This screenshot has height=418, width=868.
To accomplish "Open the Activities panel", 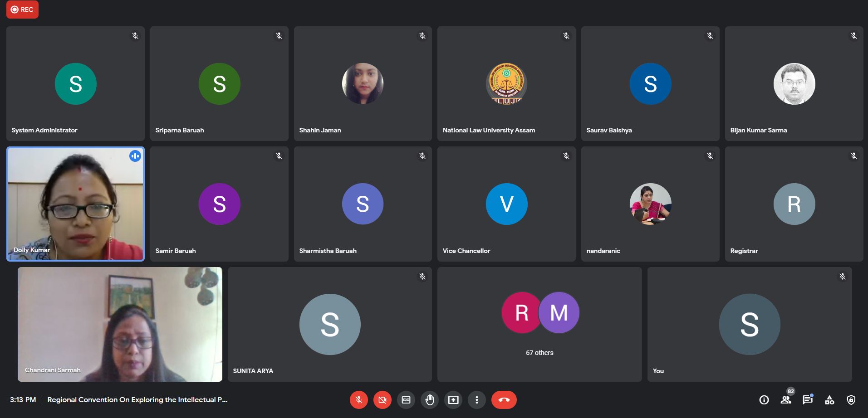I will coord(829,400).
